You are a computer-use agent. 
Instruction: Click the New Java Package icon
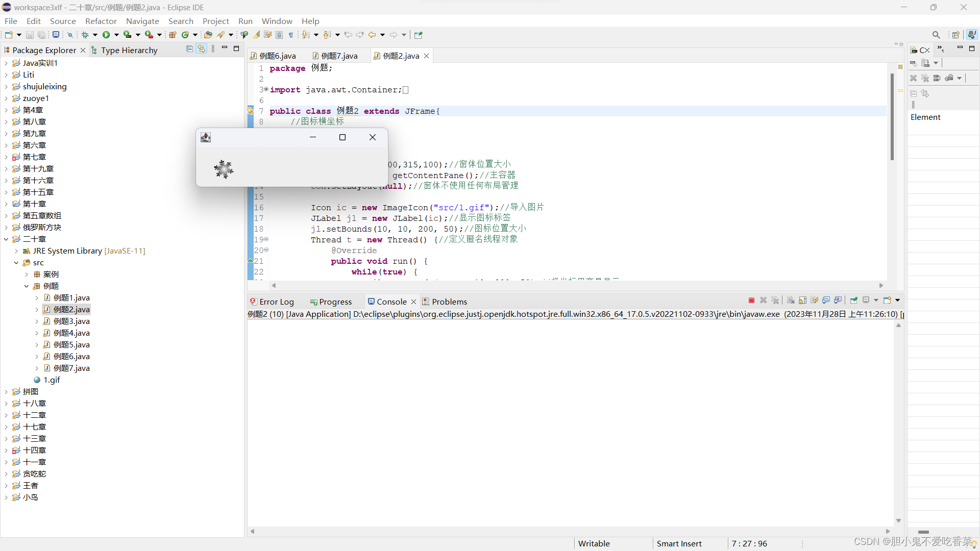click(x=173, y=35)
